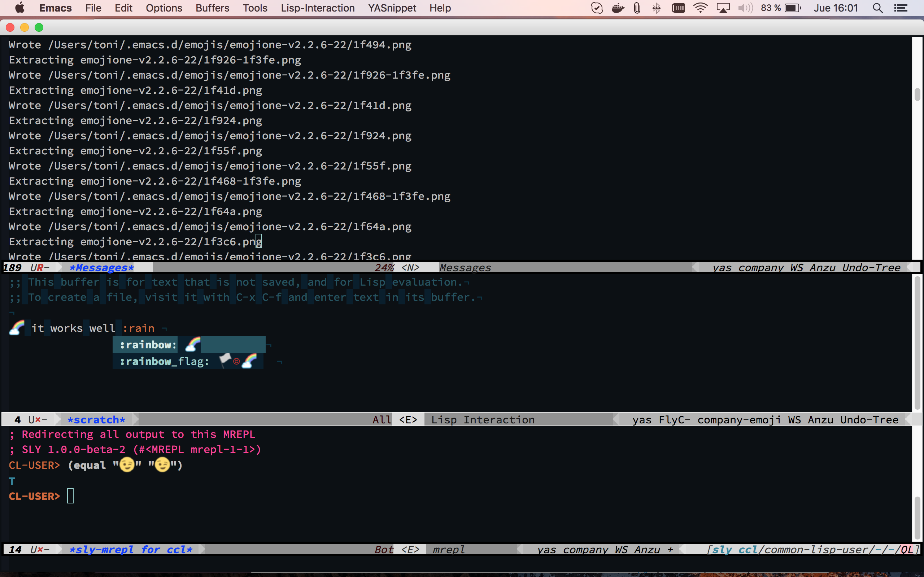Viewport: 924px width, 577px height.
Task: Open the YASnippet menu
Action: click(x=392, y=8)
